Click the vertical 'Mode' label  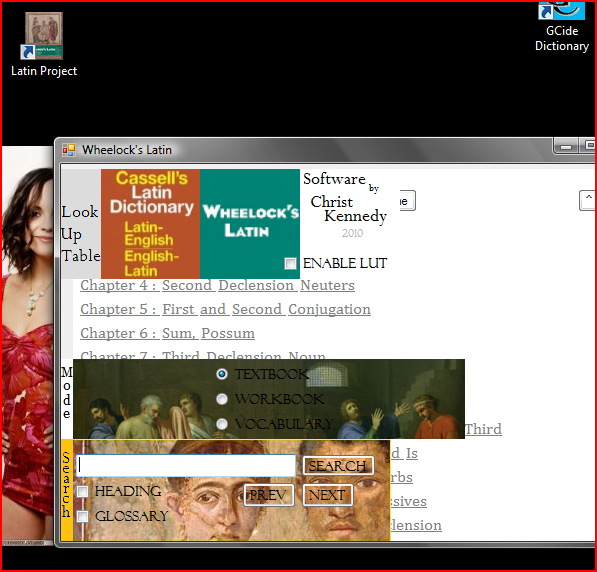(x=67, y=393)
